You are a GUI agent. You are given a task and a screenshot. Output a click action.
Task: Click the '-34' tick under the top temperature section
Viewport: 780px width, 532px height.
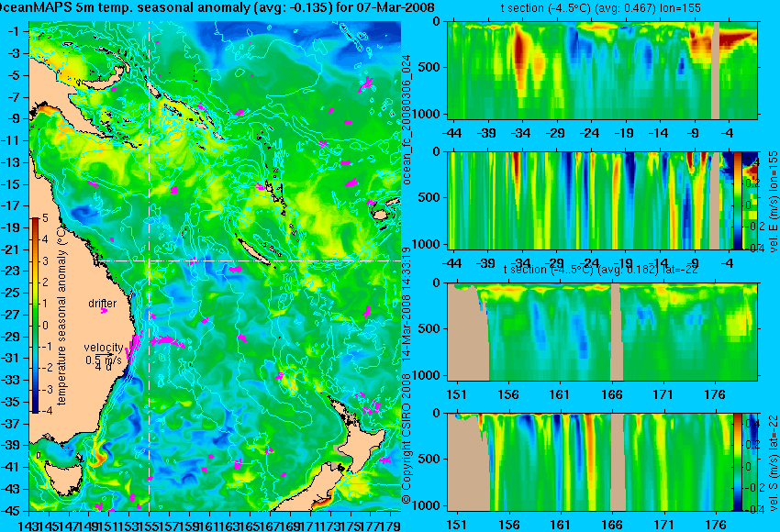coord(521,133)
